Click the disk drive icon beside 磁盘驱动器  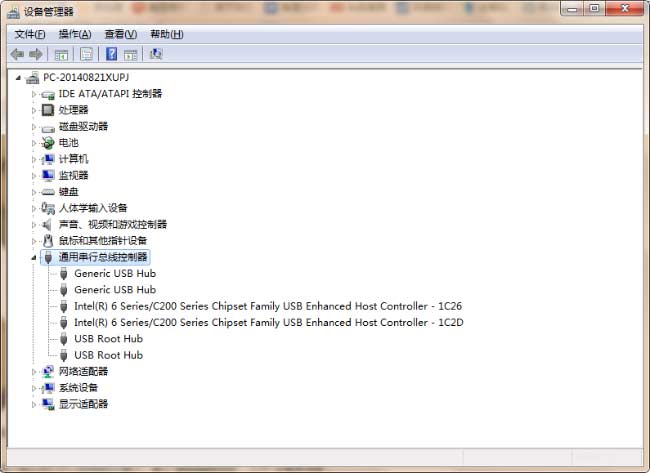pos(48,128)
